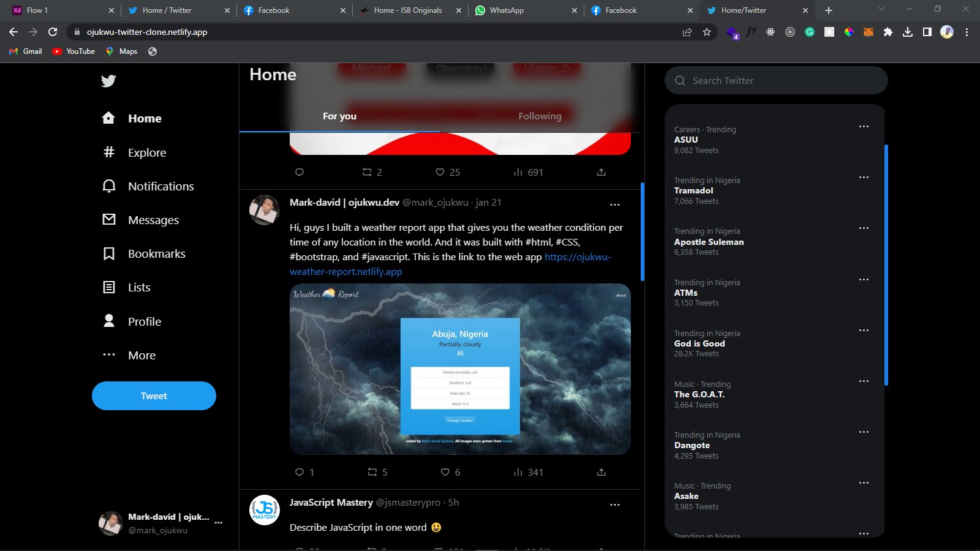Open options for ATMs trend

tap(864, 279)
